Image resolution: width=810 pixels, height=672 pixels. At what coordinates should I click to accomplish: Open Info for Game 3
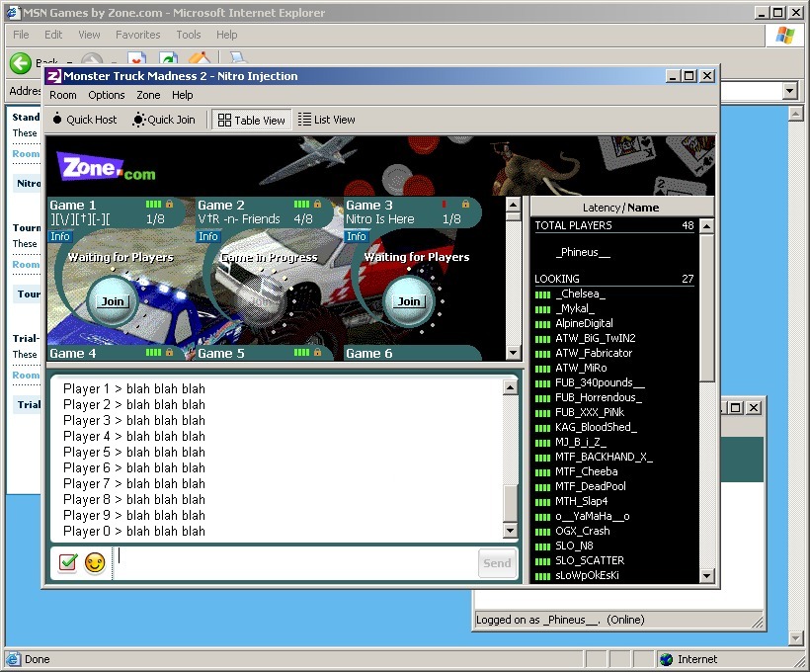(x=357, y=237)
